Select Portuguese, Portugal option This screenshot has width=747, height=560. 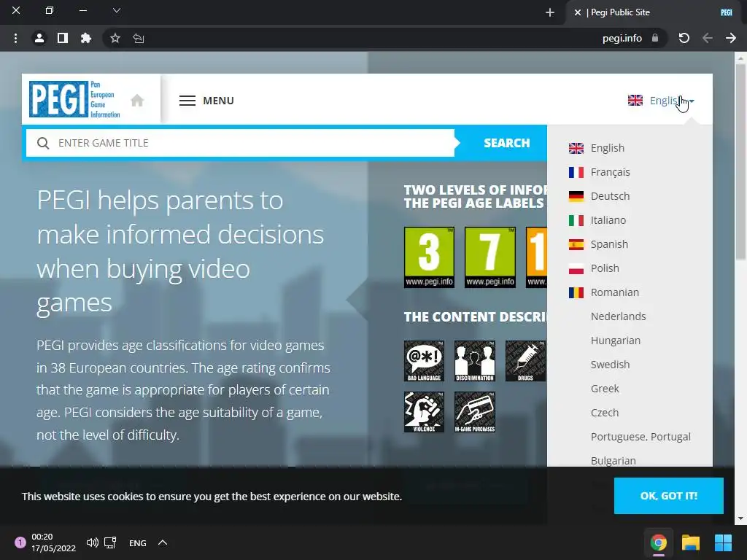640,437
